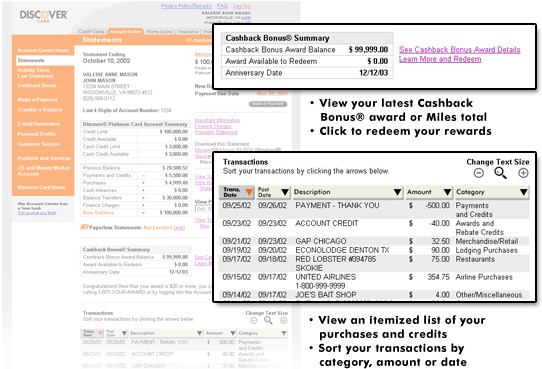Click 'ECONOLODGE DENTON TX' transaction description
The width and height of the screenshot is (542, 369).
coord(342,250)
